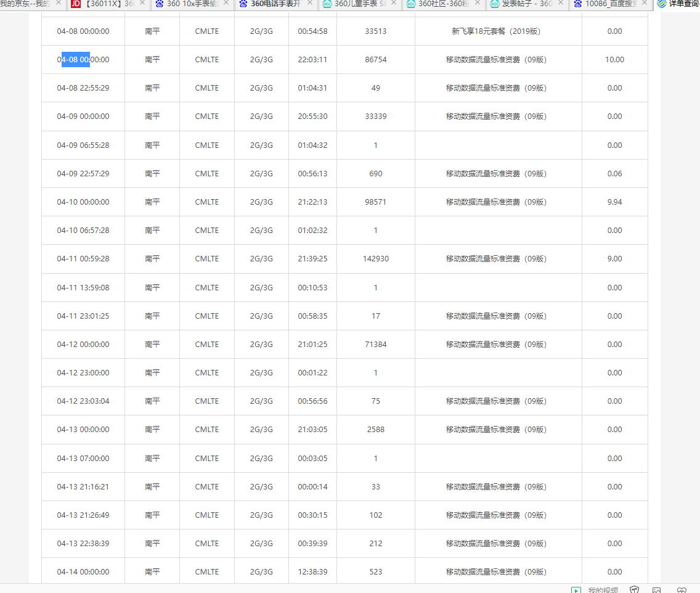
Task: Close the 10086_百度搜索 tab
Action: 644,2
